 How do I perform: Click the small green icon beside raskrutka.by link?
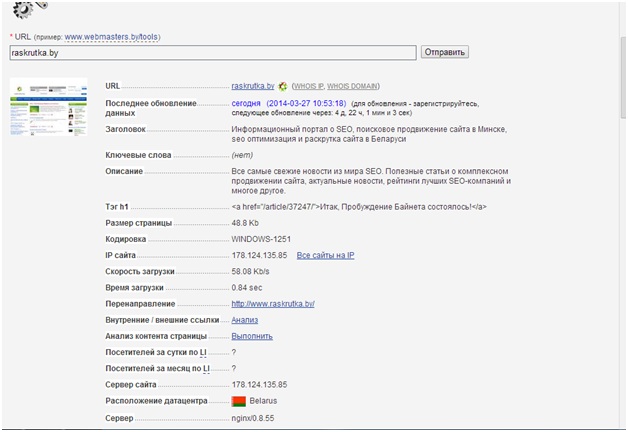[283, 86]
